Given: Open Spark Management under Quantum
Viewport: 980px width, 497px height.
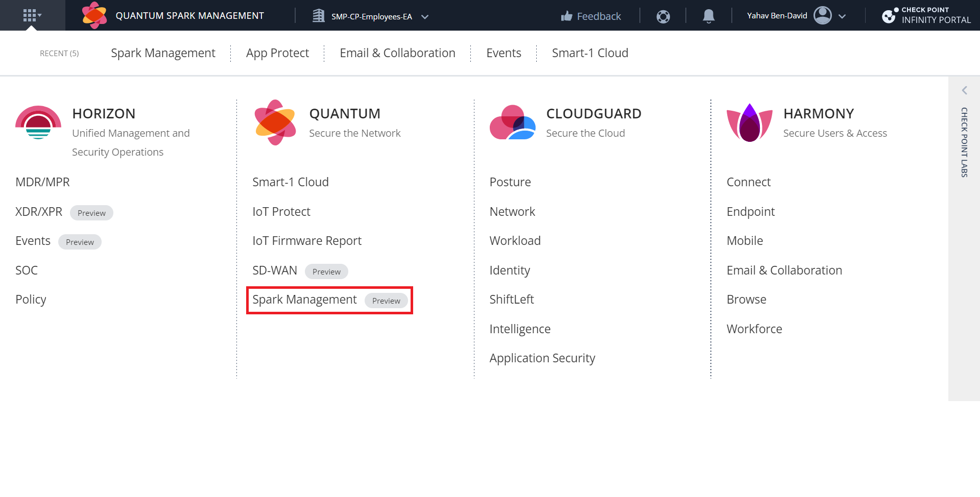Looking at the screenshot, I should [304, 300].
